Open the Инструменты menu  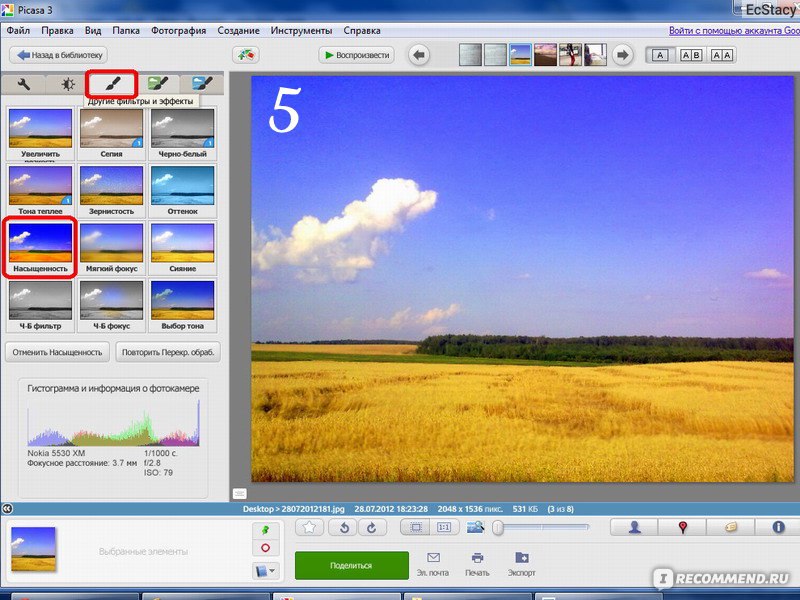coord(301,31)
